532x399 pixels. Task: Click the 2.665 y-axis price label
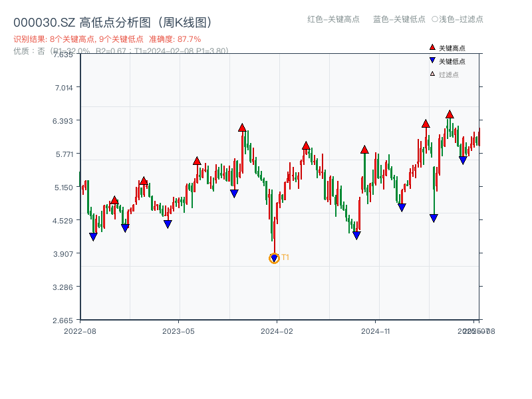pos(63,321)
